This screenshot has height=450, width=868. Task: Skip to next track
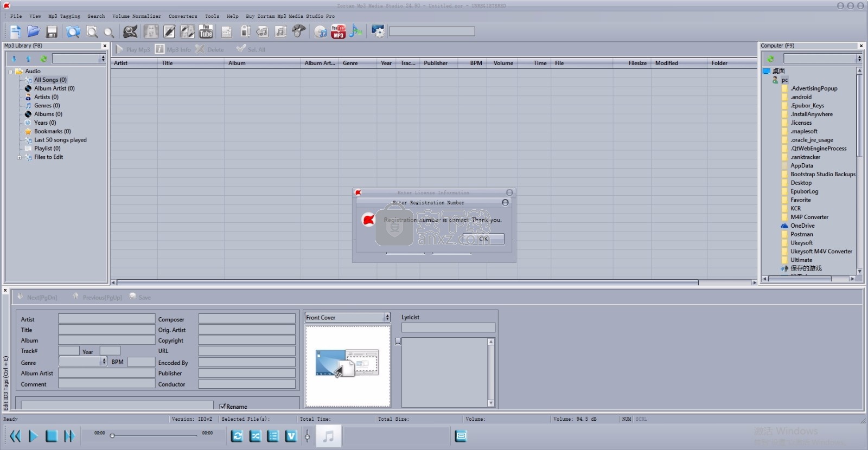click(69, 436)
